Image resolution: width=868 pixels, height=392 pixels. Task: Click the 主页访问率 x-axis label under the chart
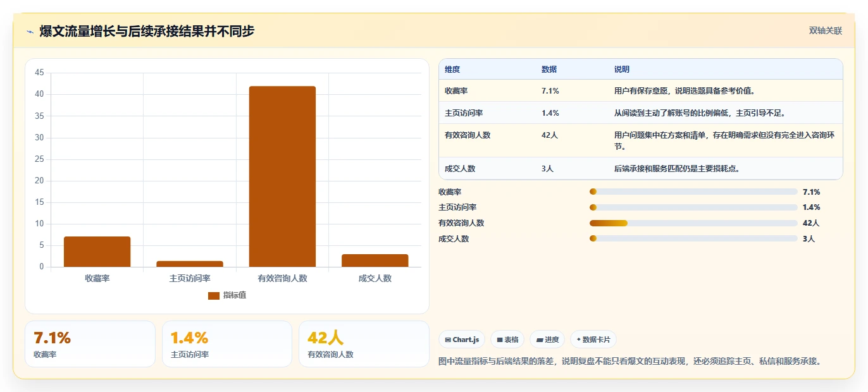[190, 278]
